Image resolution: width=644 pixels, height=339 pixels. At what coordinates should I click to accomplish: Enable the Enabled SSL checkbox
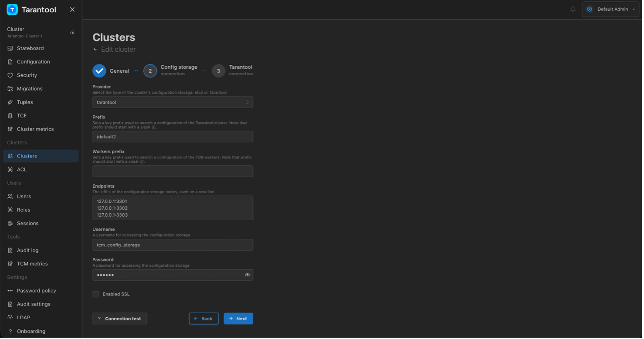pyautogui.click(x=96, y=295)
